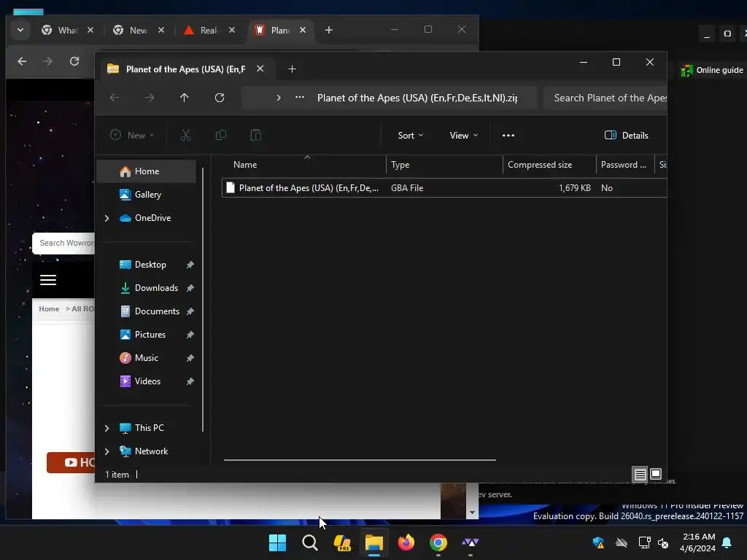Image resolution: width=747 pixels, height=560 pixels.
Task: Reload the page in Chrome
Action: point(74,61)
